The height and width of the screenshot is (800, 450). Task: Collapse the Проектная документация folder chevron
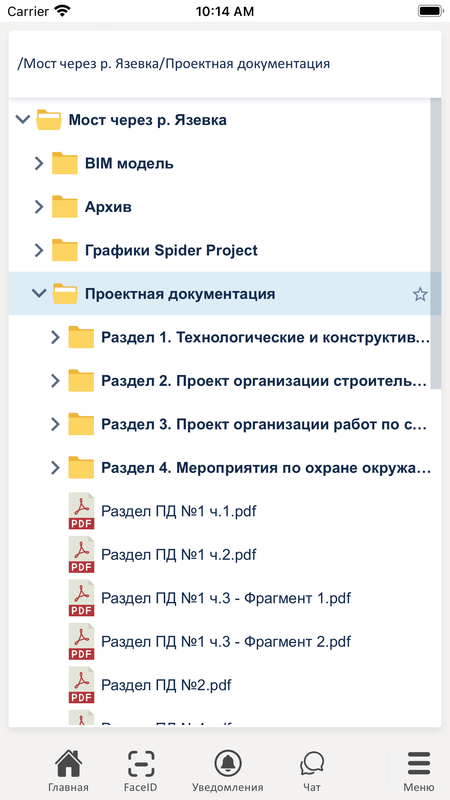click(39, 293)
